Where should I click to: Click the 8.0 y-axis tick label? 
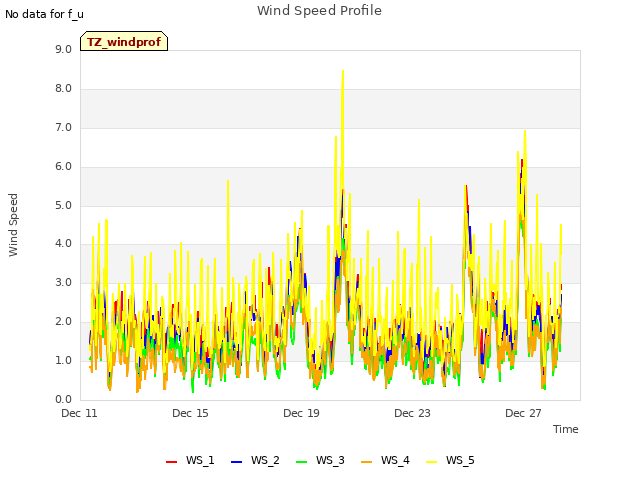63,89
